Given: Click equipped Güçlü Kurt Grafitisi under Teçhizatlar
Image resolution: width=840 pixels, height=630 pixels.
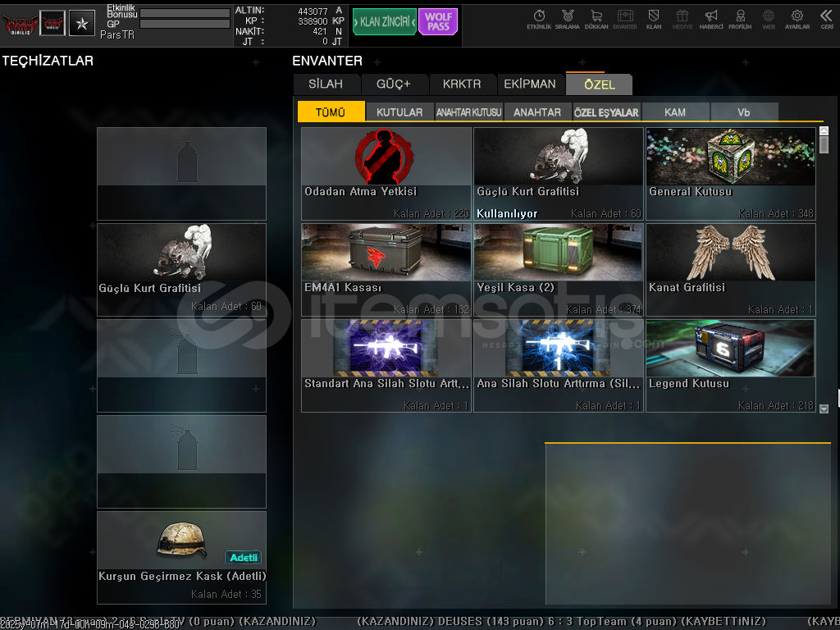Looking at the screenshot, I should tap(181, 270).
